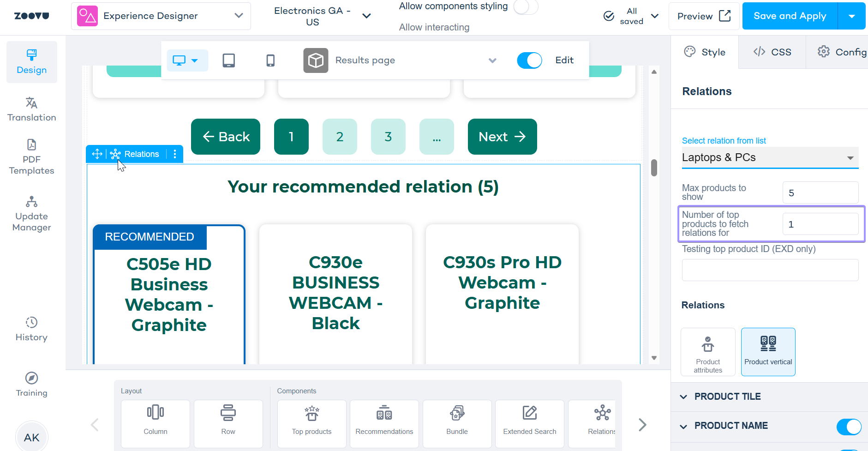Select the C930e BUSINESS WEBCAM card
This screenshot has width=868, height=451.
click(335, 294)
